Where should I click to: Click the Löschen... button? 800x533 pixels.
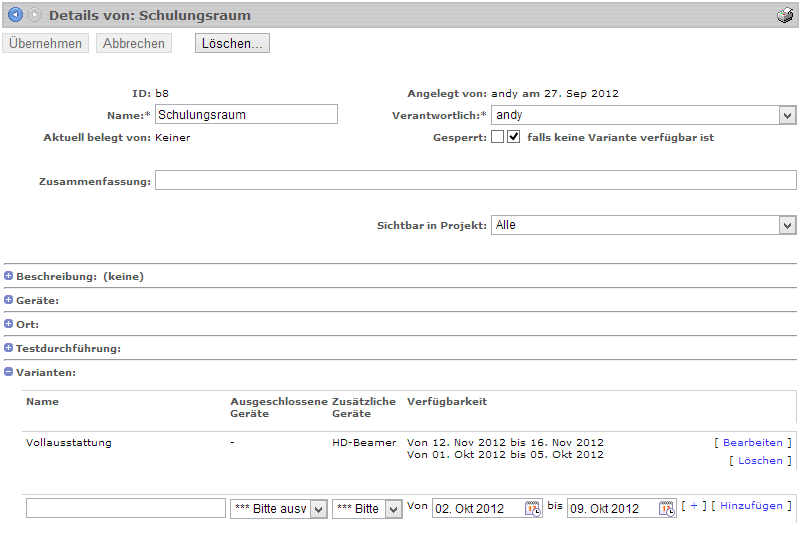[x=232, y=44]
